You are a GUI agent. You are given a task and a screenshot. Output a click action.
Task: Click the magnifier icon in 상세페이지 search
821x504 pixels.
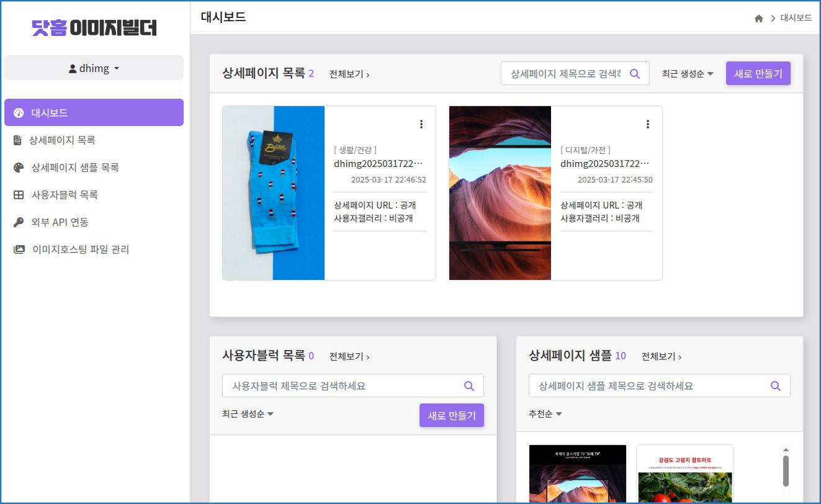(x=634, y=73)
